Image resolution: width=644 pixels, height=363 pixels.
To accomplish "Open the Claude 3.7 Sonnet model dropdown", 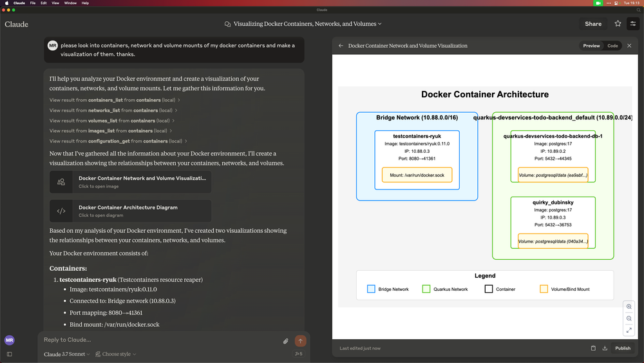I will [67, 354].
